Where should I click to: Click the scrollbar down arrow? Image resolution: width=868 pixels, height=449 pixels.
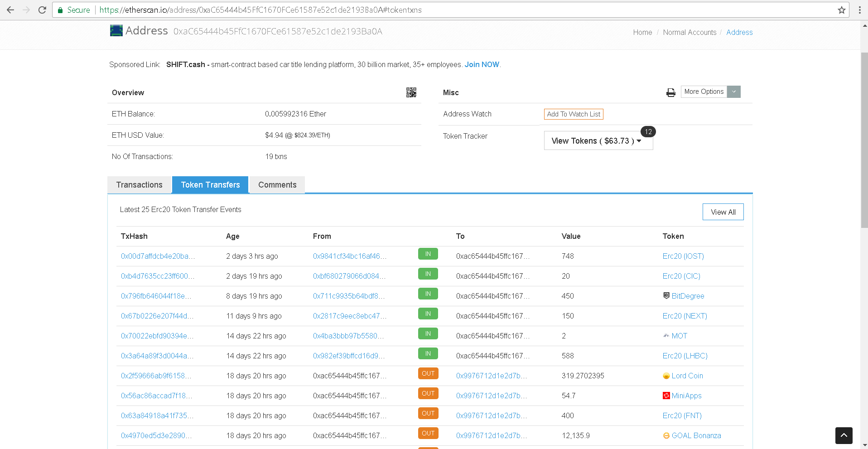pos(864,445)
